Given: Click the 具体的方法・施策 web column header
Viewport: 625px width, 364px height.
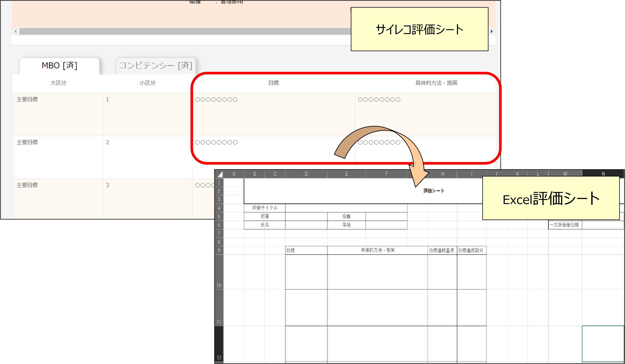Looking at the screenshot, I should click(436, 83).
